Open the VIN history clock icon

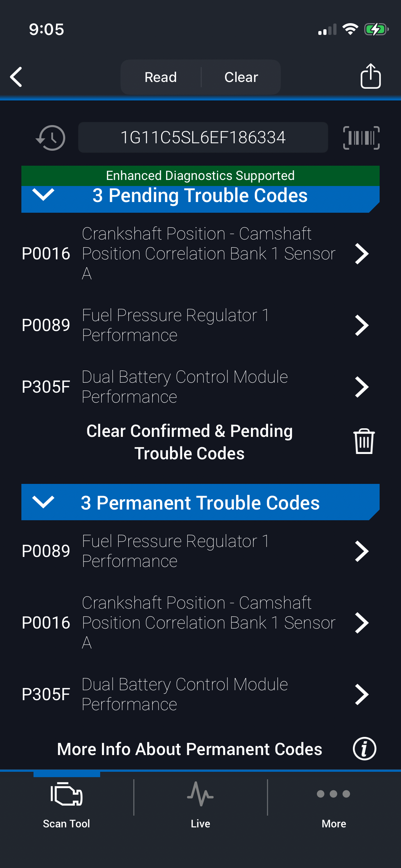click(x=51, y=138)
